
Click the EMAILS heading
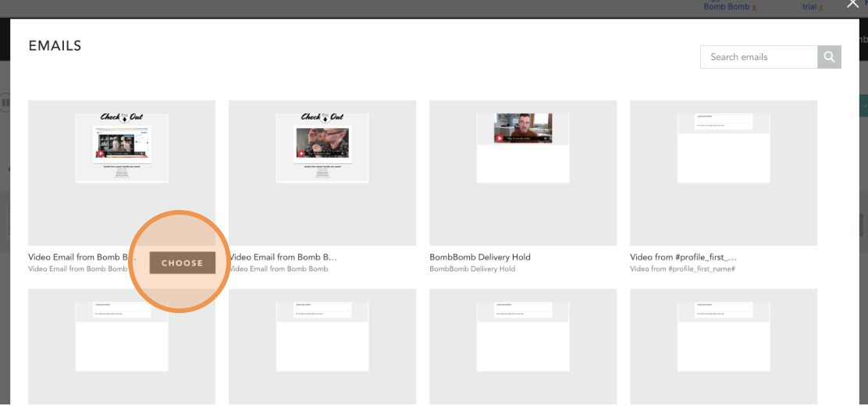pyautogui.click(x=55, y=46)
